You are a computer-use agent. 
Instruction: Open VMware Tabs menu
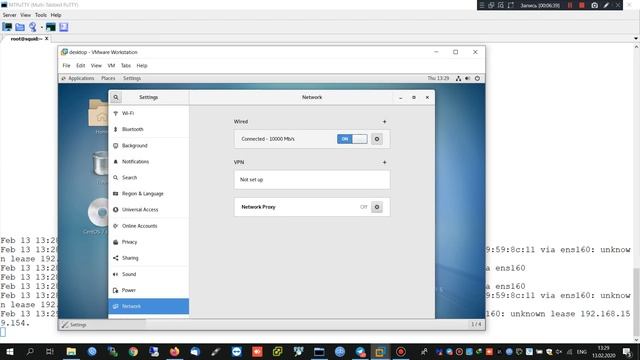(x=126, y=66)
